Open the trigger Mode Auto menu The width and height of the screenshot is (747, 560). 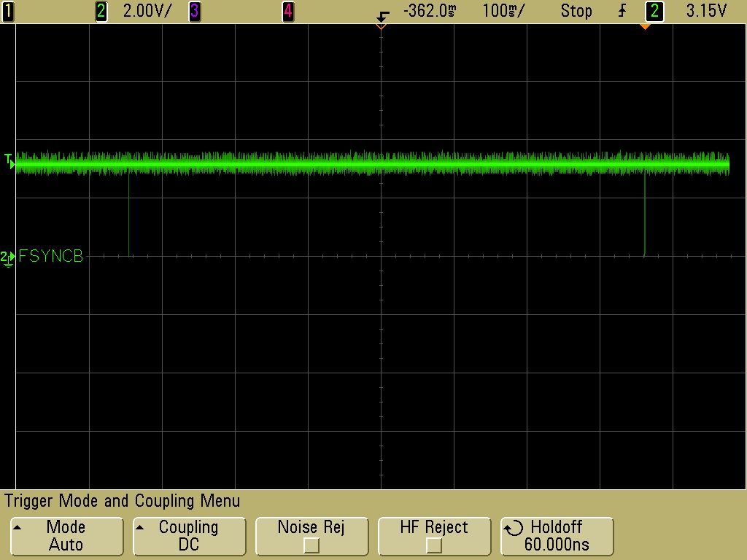pos(66,536)
